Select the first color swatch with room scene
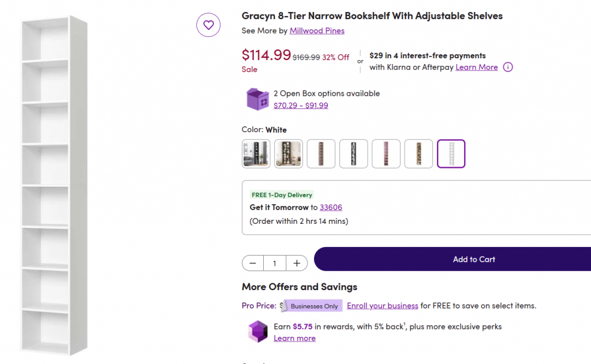 (256, 154)
